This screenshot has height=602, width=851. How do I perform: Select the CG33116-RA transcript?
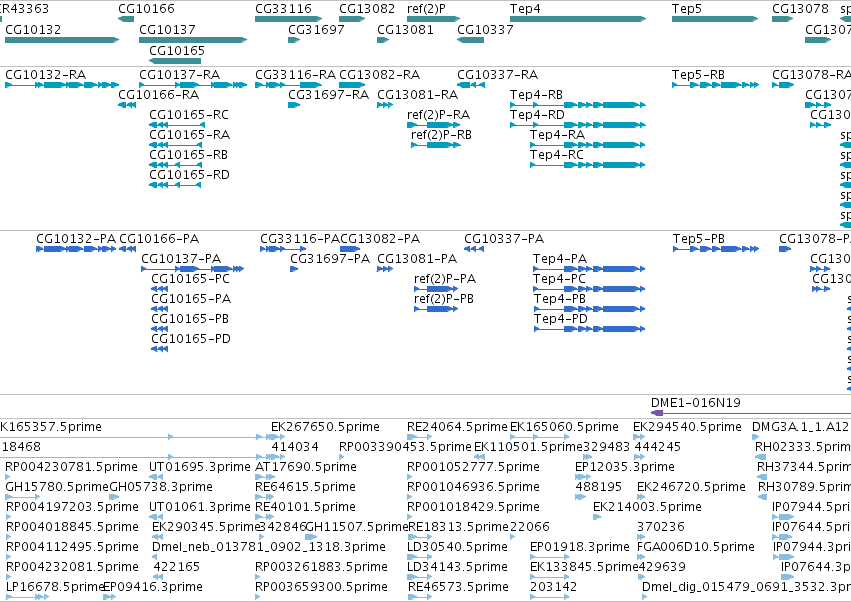pyautogui.click(x=289, y=85)
